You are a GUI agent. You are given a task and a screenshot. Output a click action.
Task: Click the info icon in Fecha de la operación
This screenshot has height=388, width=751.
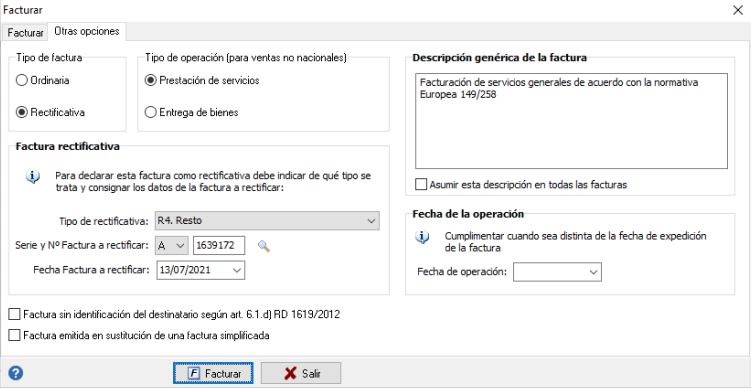pos(422,237)
